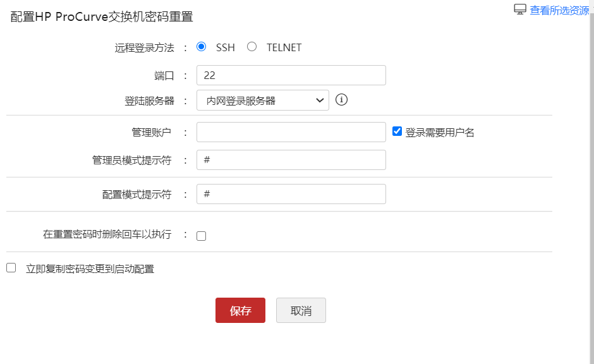
Task: Click the 取消 button
Action: click(301, 310)
